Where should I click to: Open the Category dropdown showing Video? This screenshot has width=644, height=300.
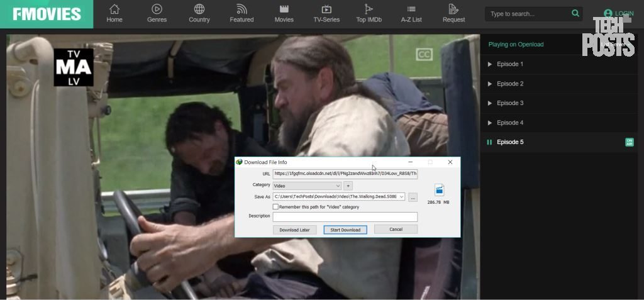click(x=307, y=186)
